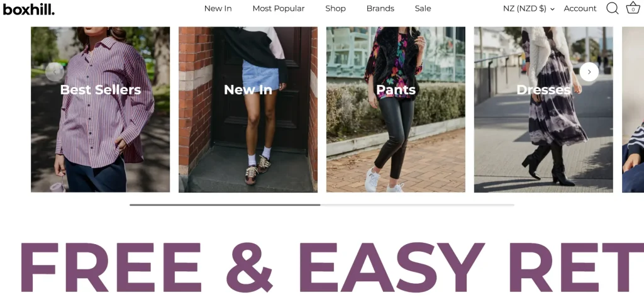
Task: Open the Brands navigation menu
Action: [380, 9]
